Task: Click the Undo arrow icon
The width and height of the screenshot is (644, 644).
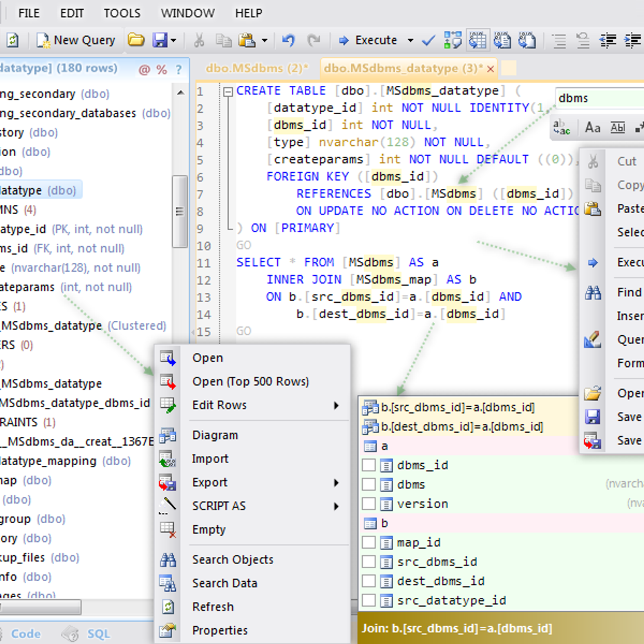Action: (288, 40)
